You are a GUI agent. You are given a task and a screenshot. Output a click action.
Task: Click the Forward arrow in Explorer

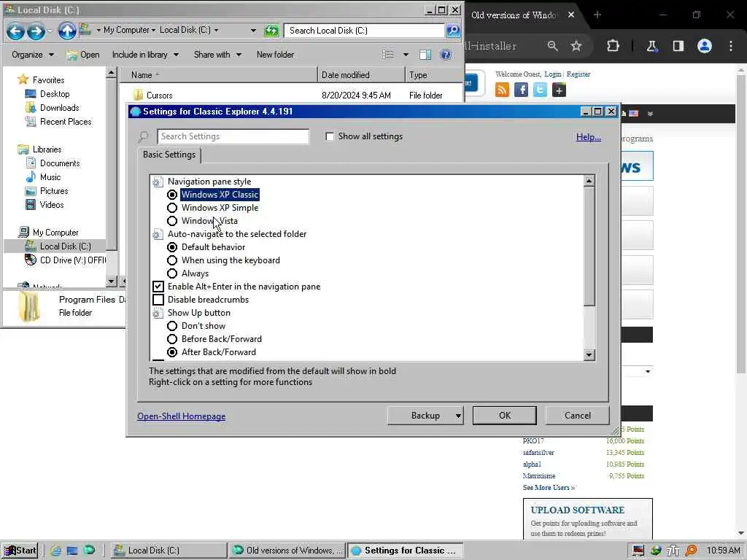click(36, 31)
